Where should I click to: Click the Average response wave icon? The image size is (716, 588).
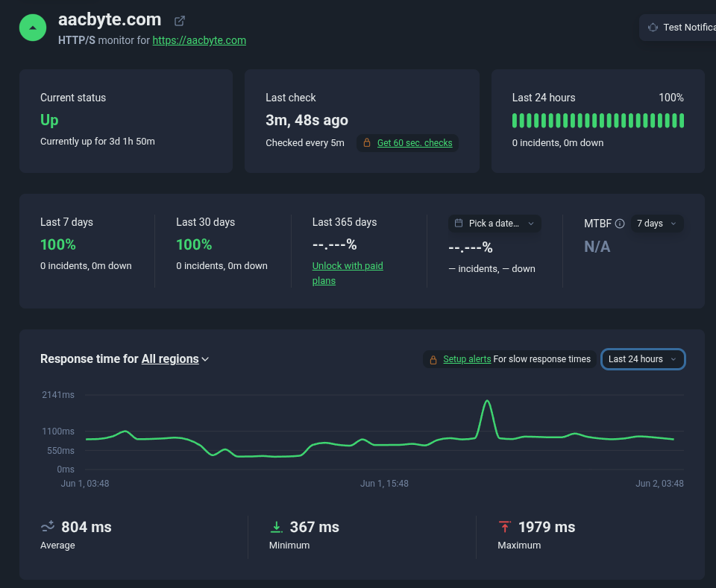click(x=48, y=527)
